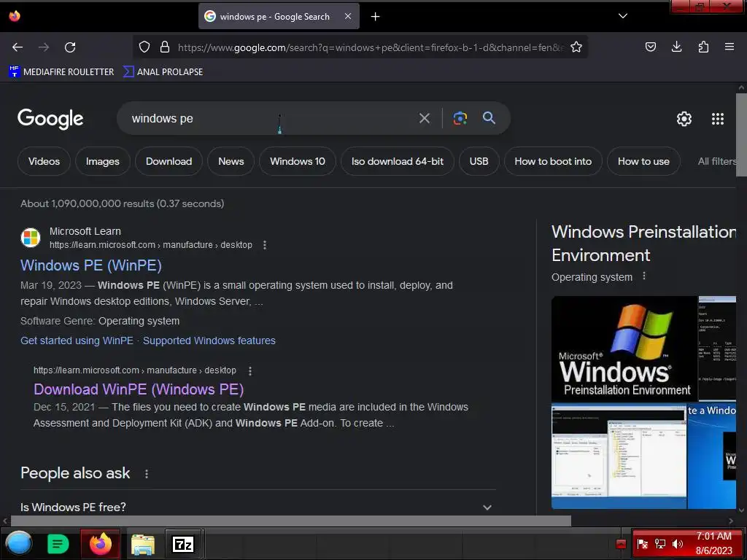Open the network tray icon
Screen dimensions: 747x560
click(659, 544)
